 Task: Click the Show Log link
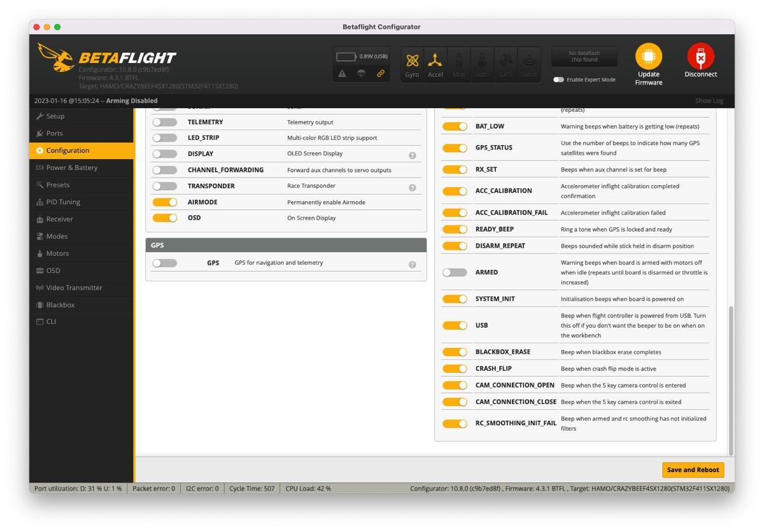pyautogui.click(x=709, y=101)
